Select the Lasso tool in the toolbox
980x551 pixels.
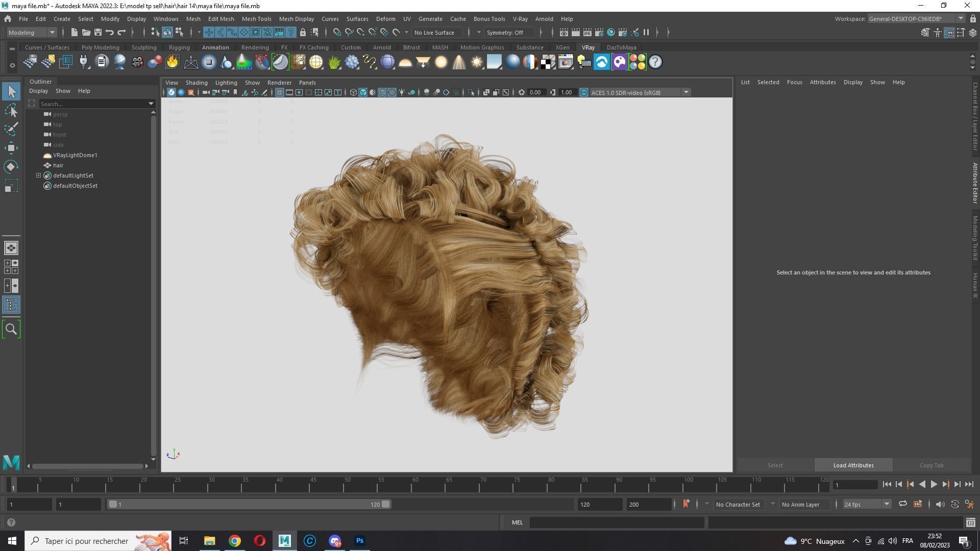click(x=11, y=110)
